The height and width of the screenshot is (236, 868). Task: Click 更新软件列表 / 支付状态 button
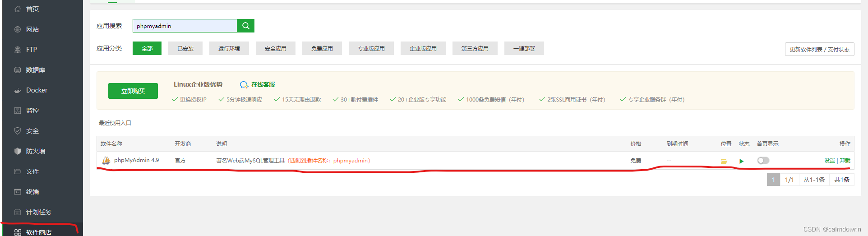coord(819,49)
